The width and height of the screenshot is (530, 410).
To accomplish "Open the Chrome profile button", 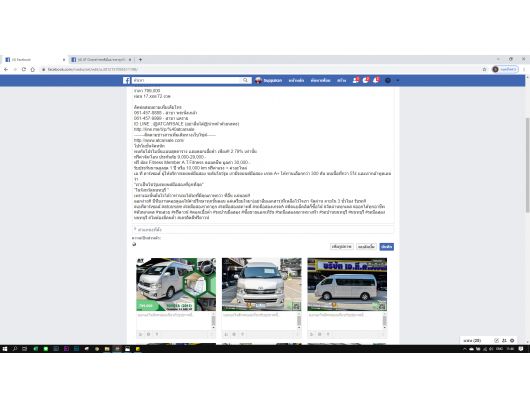I will coord(505,69).
